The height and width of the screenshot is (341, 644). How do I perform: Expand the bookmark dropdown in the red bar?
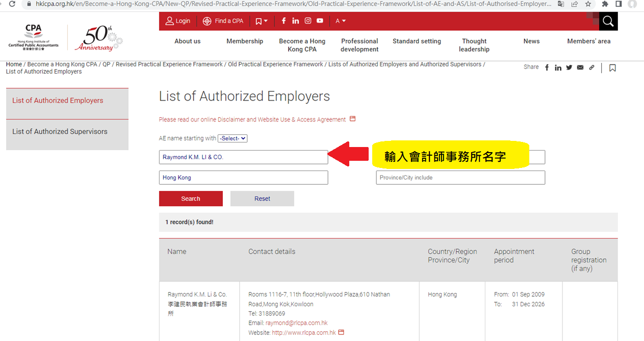[x=262, y=21]
